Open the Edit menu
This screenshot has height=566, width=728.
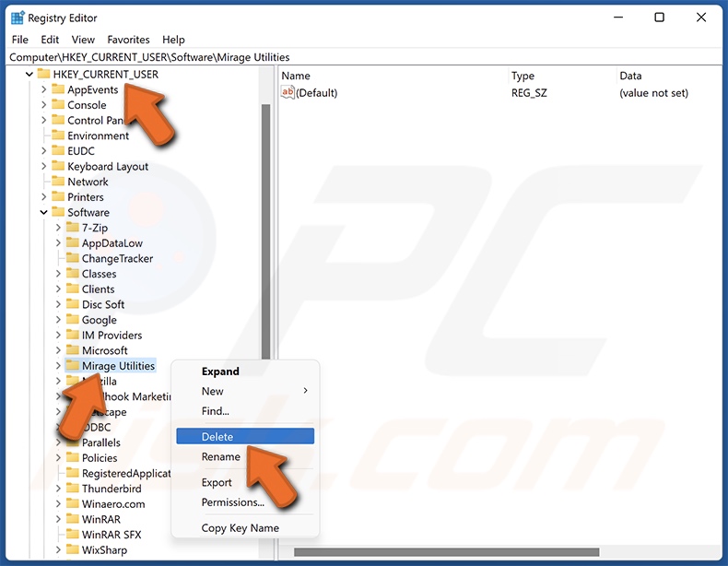(x=50, y=40)
